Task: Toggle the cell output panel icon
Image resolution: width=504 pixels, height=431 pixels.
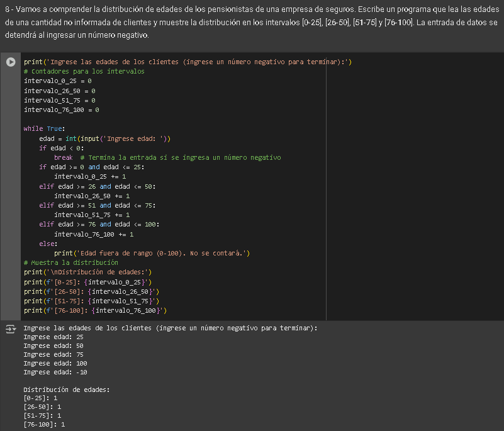Action: tap(11, 329)
